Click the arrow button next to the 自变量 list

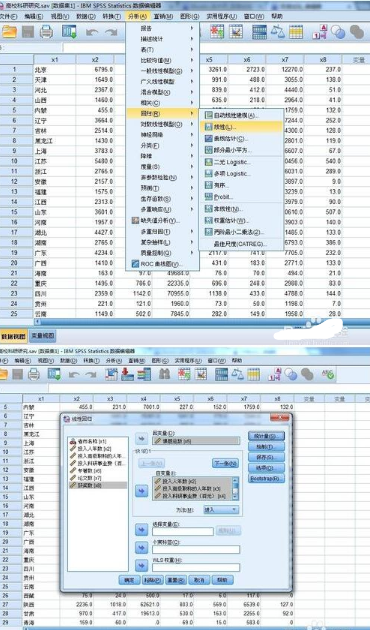click(141, 491)
